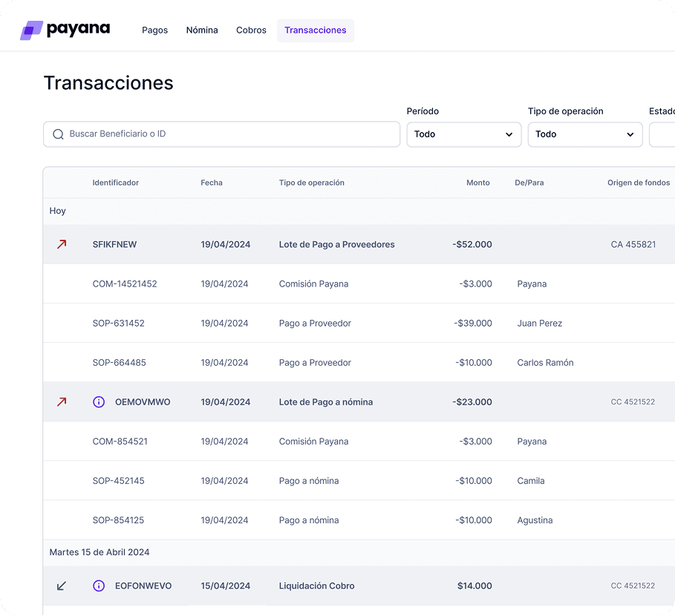
Task: Click the Payana logo icon
Action: click(x=31, y=30)
